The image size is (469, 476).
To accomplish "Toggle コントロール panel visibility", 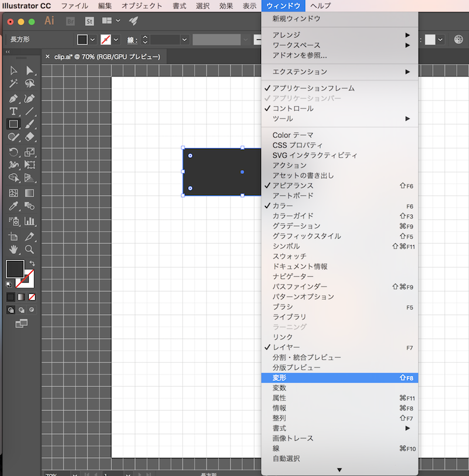I will tap(293, 108).
